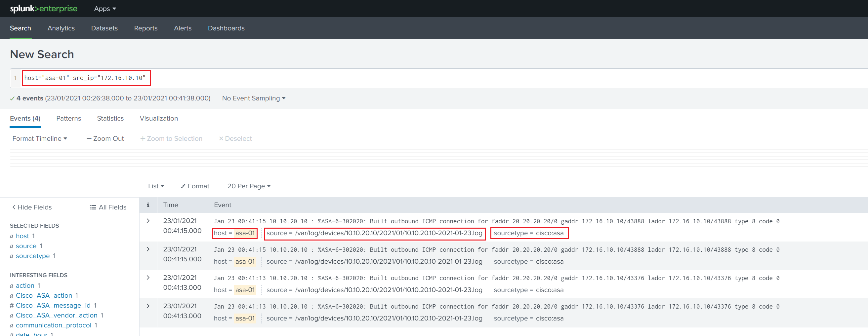Viewport: 868px width, 336px height.
Task: Expand the first event with its arrow
Action: click(x=148, y=221)
